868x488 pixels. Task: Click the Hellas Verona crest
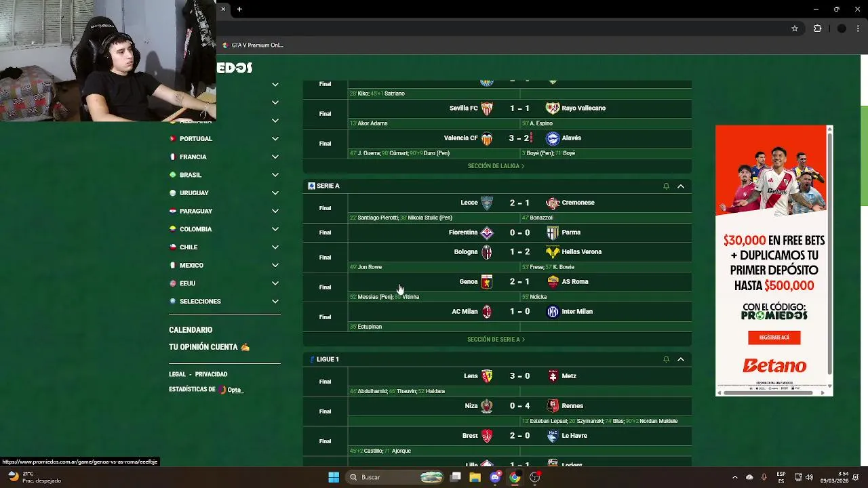pyautogui.click(x=553, y=252)
